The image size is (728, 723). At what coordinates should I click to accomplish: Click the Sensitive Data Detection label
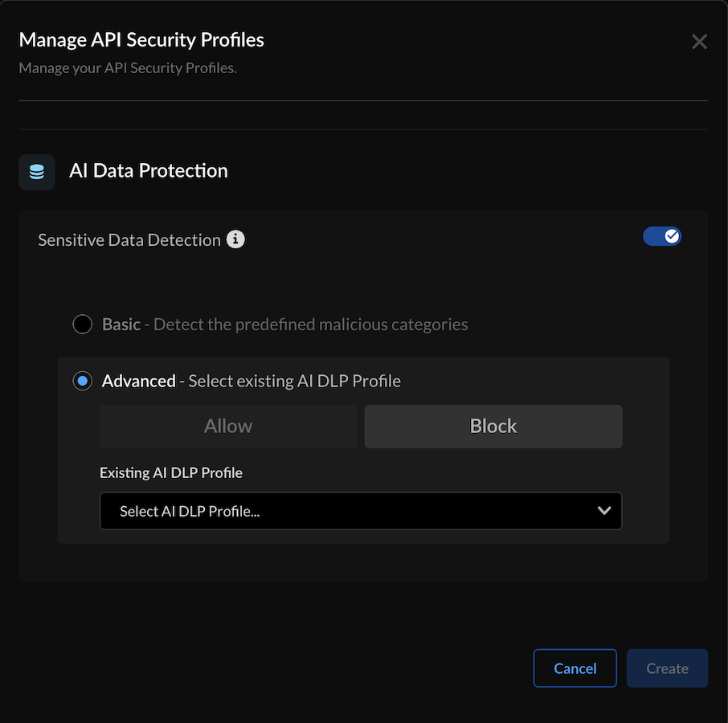coord(129,239)
